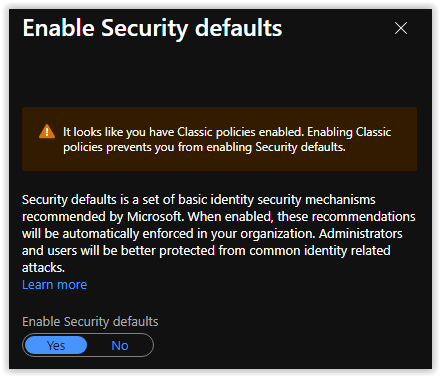The width and height of the screenshot is (440, 377).
Task: Click the word organization in the description
Action: (x=278, y=234)
